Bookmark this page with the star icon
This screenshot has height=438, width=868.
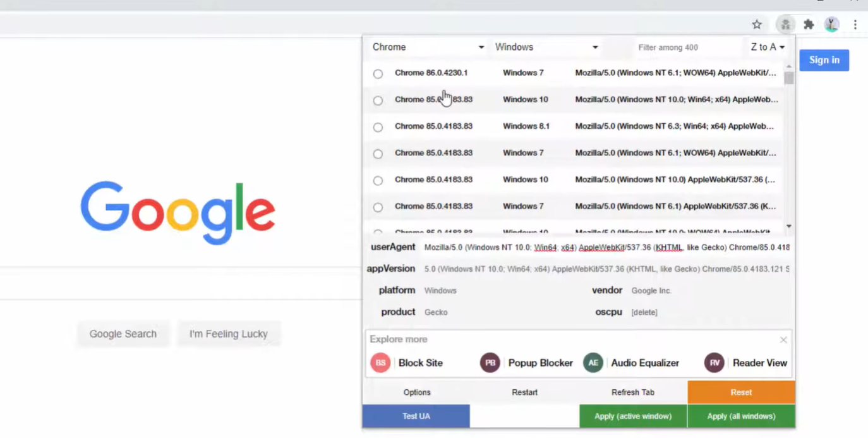[757, 25]
